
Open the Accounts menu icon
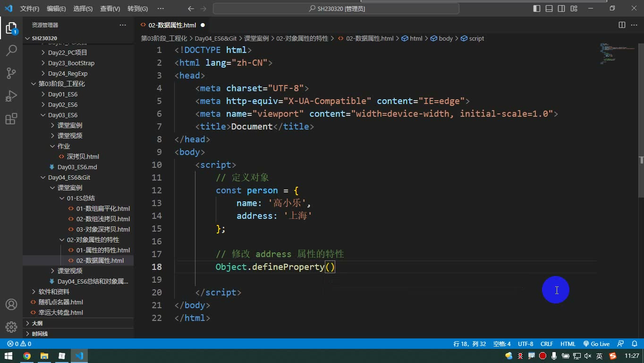11,304
